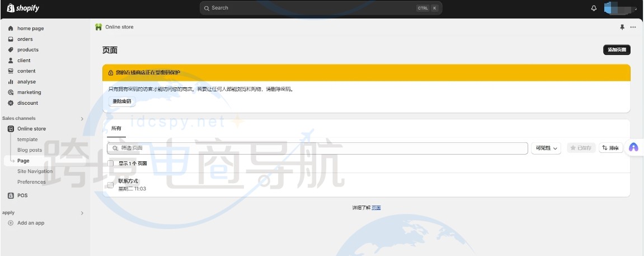Click the analyse bar chart icon
Viewport: 644px width, 256px height.
[11, 82]
